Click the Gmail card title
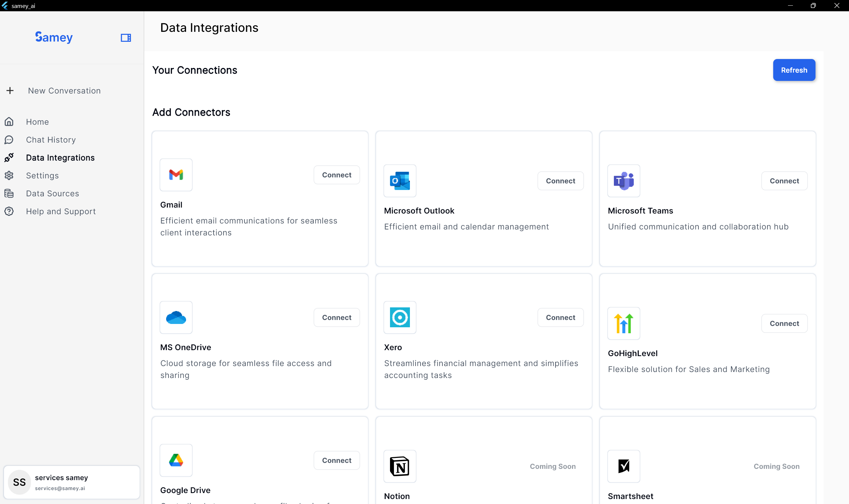This screenshot has width=849, height=504. pos(171,205)
